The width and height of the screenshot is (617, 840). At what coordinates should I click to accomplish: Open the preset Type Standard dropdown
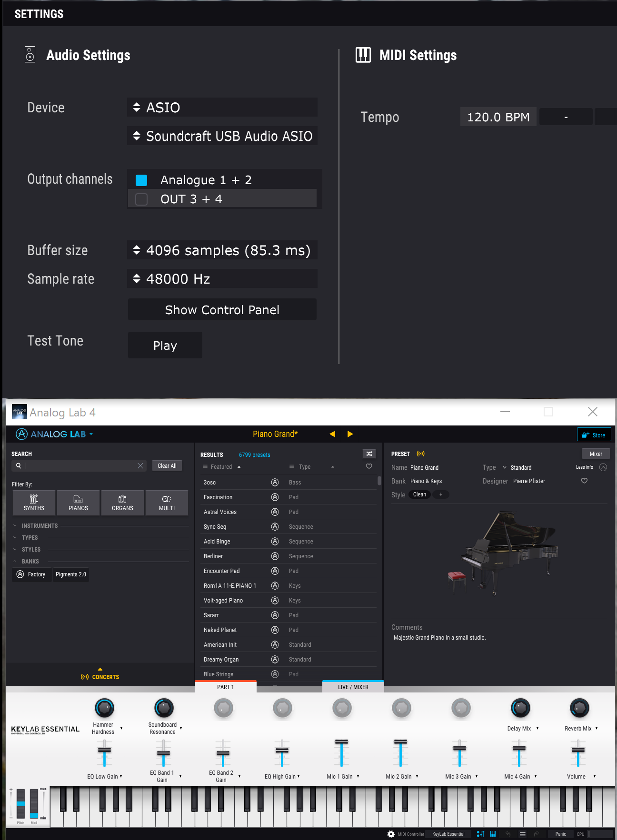click(517, 467)
